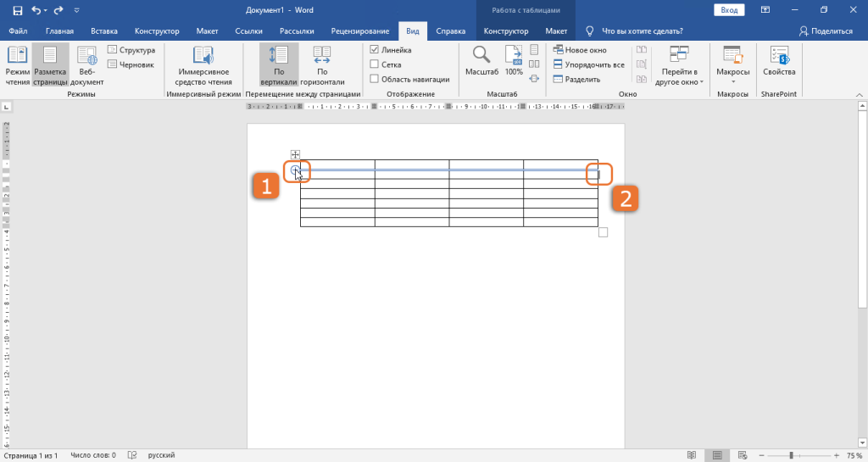
Task: Select Print Layout in status bar
Action: pos(717,455)
